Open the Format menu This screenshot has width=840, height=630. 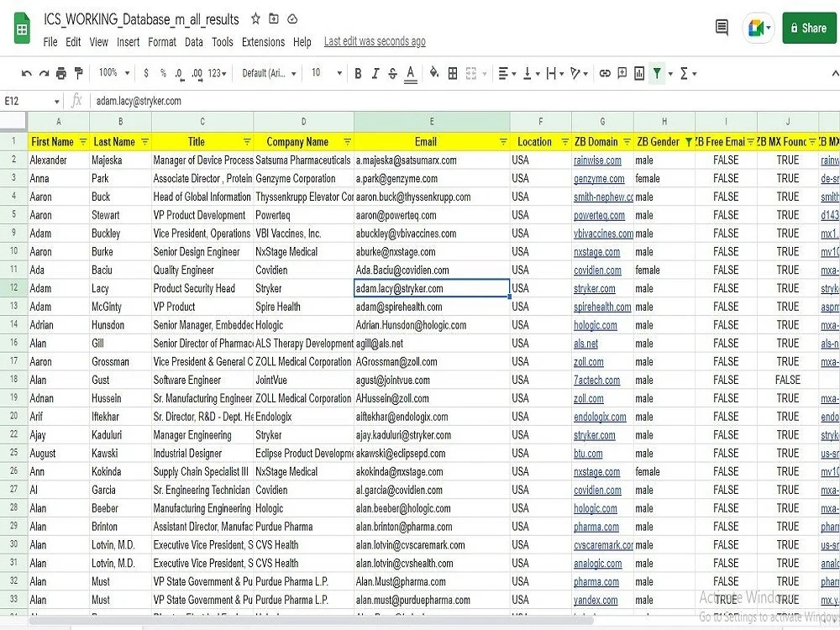162,42
